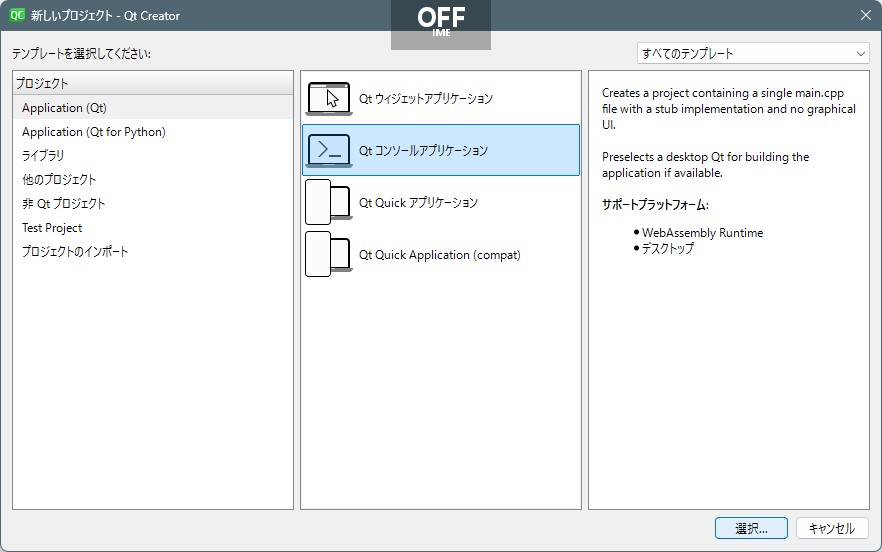Select Qt コンソールアプリケーション template label
The height and width of the screenshot is (552, 882).
coord(423,150)
